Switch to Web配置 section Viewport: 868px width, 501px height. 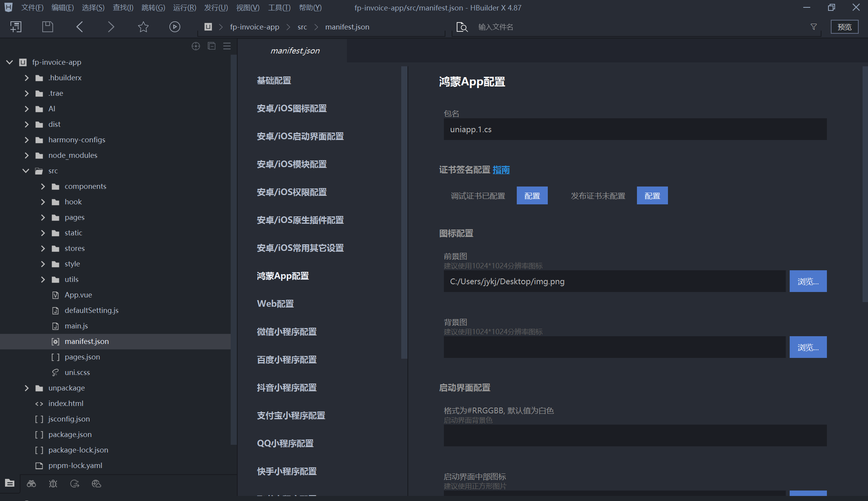[x=275, y=304]
